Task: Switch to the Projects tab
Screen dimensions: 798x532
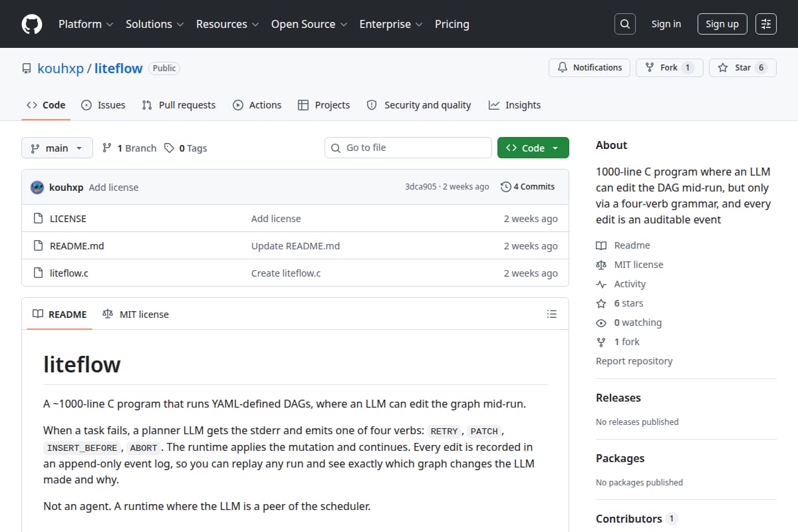Action: tap(324, 105)
